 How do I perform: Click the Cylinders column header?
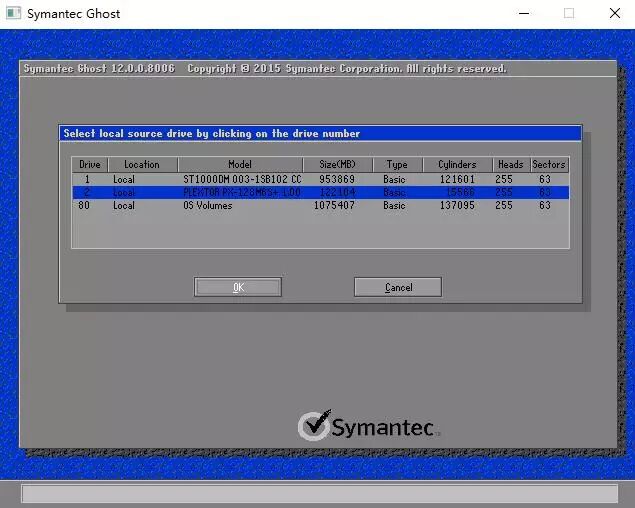pyautogui.click(x=458, y=164)
